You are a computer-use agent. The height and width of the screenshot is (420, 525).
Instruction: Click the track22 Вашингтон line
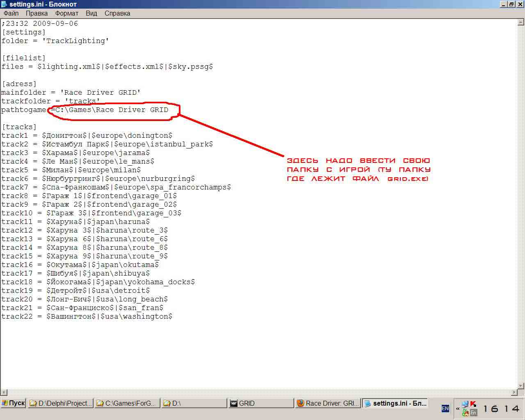click(87, 316)
